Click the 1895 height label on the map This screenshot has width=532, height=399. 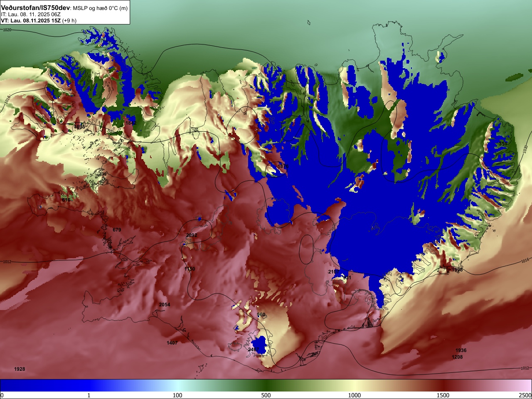[x=79, y=127]
